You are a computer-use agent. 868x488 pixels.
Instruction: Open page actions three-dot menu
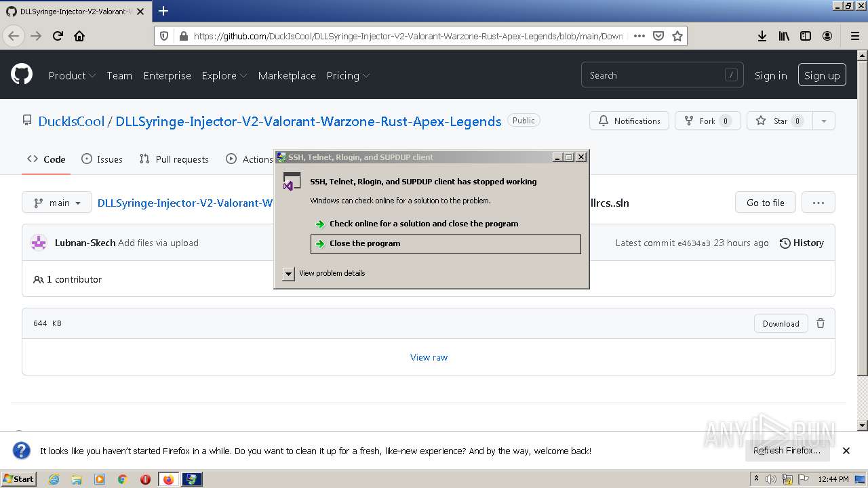tap(639, 36)
